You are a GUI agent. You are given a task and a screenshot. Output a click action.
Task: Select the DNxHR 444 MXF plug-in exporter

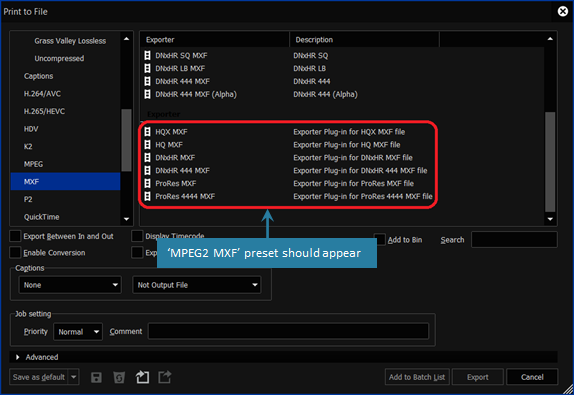pyautogui.click(x=182, y=171)
